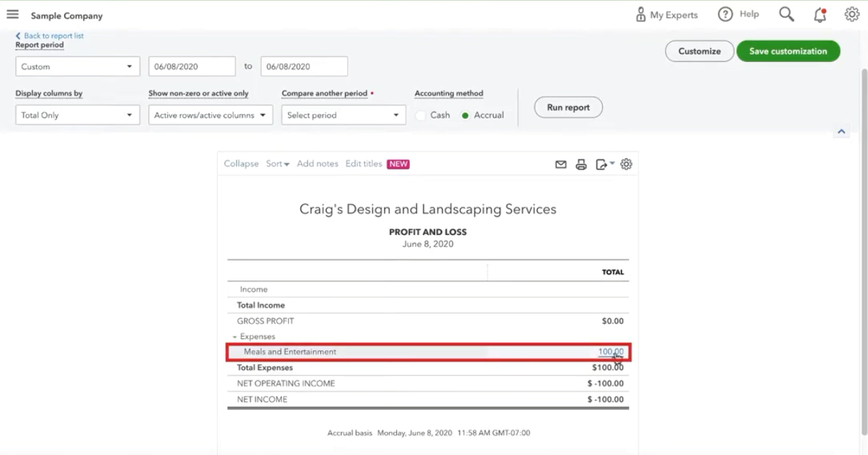Print the Profit and Loss report
Screen dimensions: 868x455
coord(581,164)
